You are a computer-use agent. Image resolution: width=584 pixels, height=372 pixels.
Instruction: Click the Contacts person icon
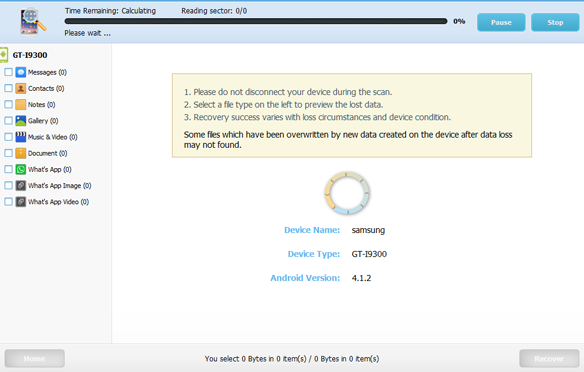(x=21, y=88)
